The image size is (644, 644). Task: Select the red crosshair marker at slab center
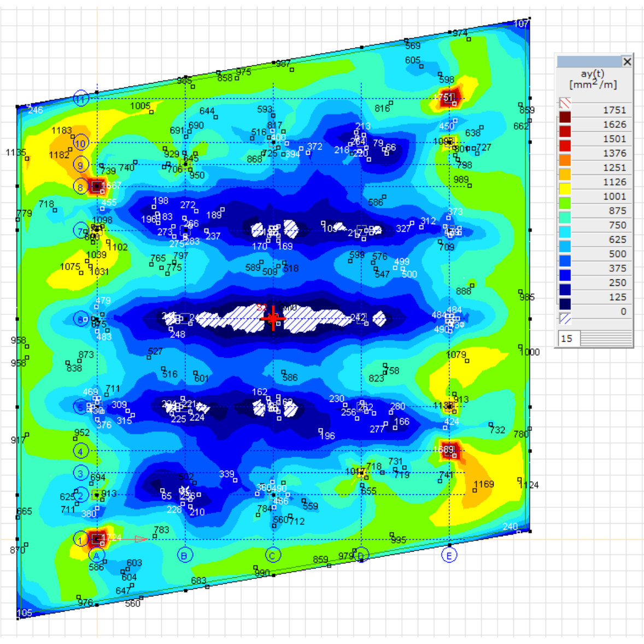[x=273, y=318]
